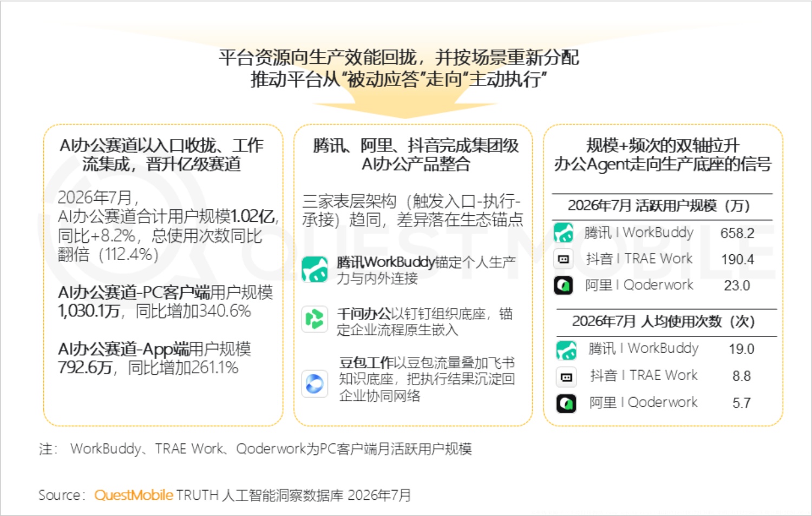812x516 pixels.
Task: Click the QuestMobile source name
Action: click(x=134, y=495)
